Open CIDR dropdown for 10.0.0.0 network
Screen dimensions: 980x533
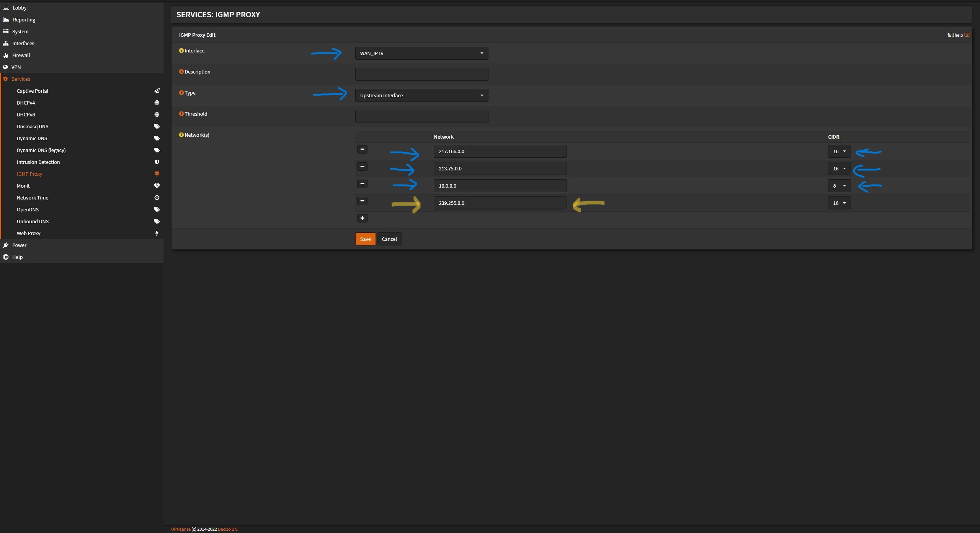(x=839, y=186)
